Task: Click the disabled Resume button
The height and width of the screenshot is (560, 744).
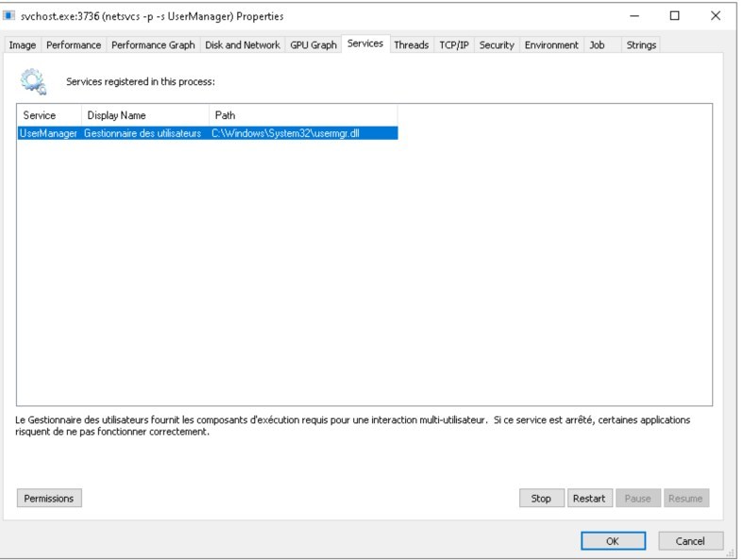Action: tap(686, 499)
